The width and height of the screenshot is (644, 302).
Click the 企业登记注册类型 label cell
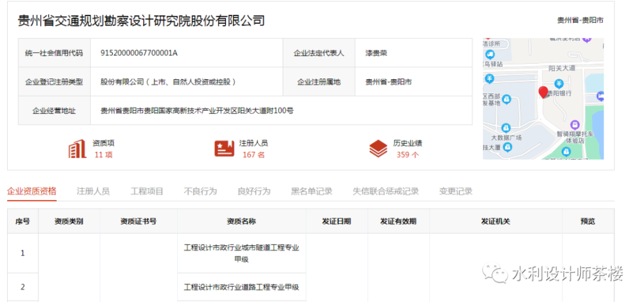click(54, 82)
